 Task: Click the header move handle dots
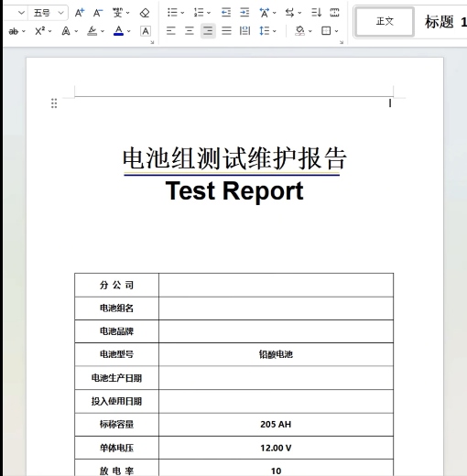[54, 103]
